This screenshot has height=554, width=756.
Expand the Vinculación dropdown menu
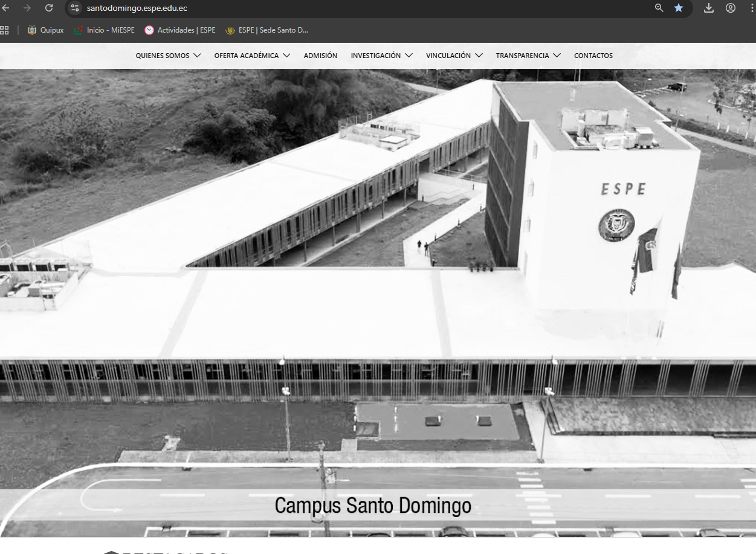click(x=454, y=56)
